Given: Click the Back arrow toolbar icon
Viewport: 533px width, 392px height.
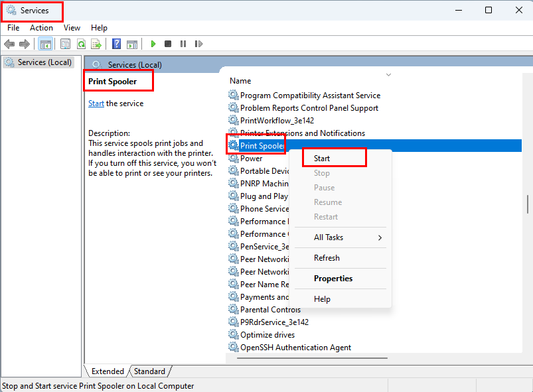Looking at the screenshot, I should point(9,44).
